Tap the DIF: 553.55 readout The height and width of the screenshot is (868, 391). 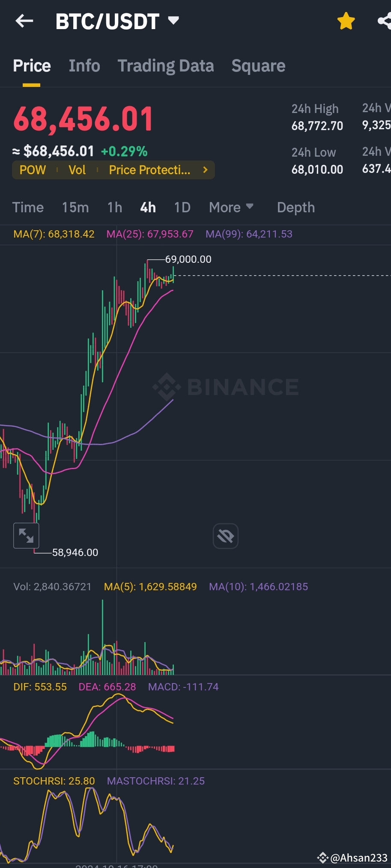click(40, 687)
